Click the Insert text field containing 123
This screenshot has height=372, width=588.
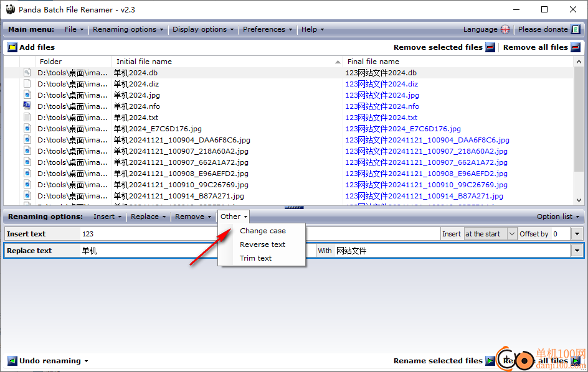coord(260,234)
